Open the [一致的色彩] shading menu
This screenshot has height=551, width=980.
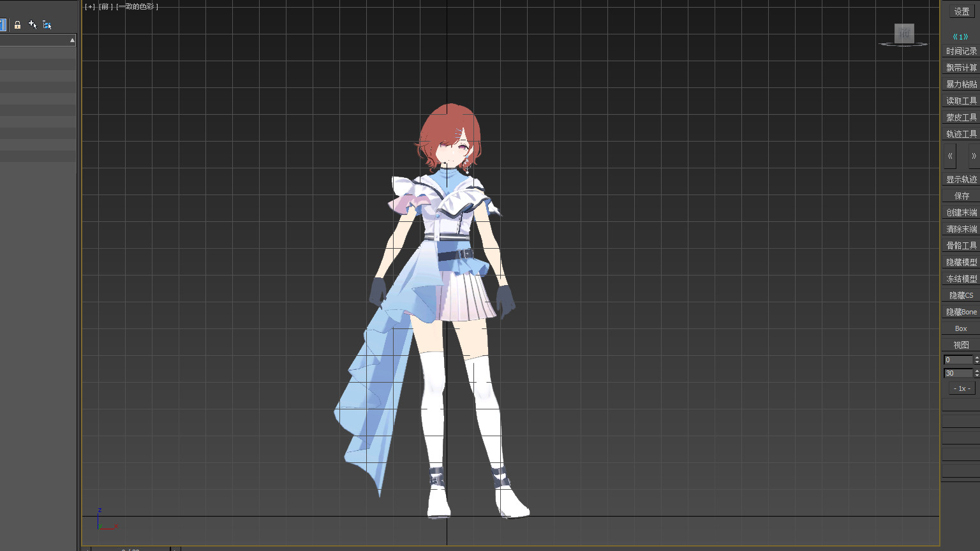pos(137,6)
